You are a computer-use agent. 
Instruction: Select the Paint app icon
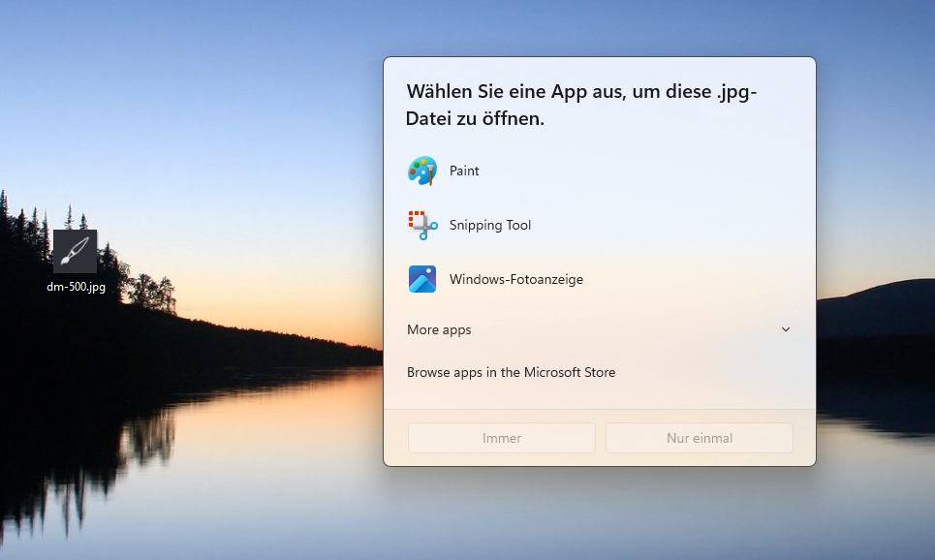pos(422,171)
